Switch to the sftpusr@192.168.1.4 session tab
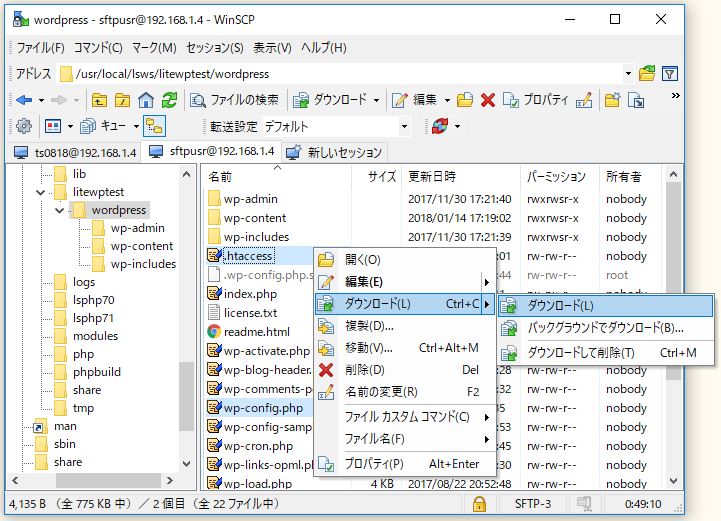Viewport: 721px width, 521px height. (x=212, y=151)
